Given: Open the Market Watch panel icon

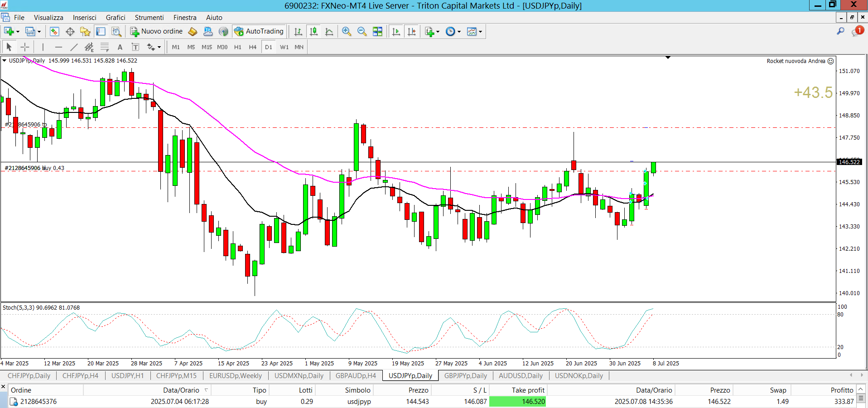Looking at the screenshot, I should click(x=54, y=31).
